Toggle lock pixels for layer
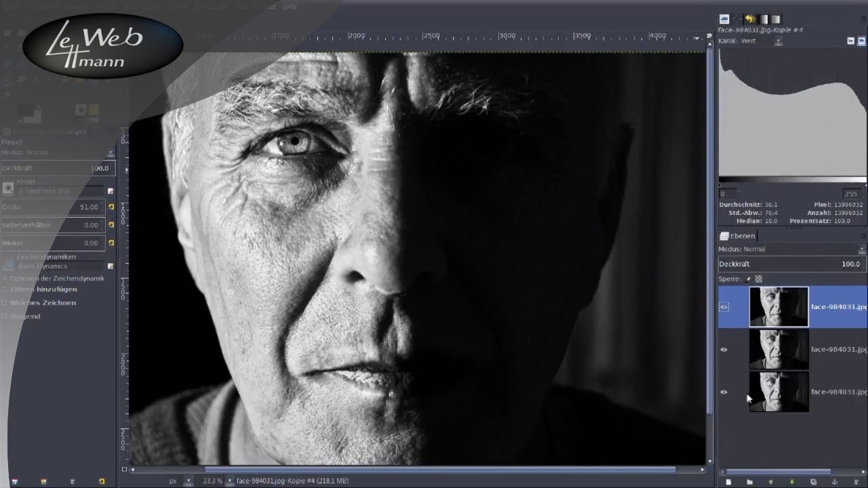This screenshot has width=868, height=488. (749, 279)
